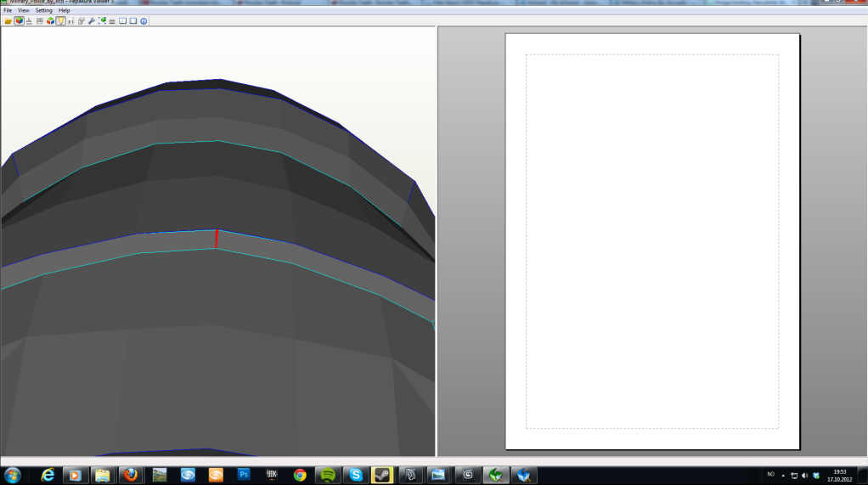The width and height of the screenshot is (868, 485).
Task: Launch Internet Explorer from taskbar
Action: [48, 475]
